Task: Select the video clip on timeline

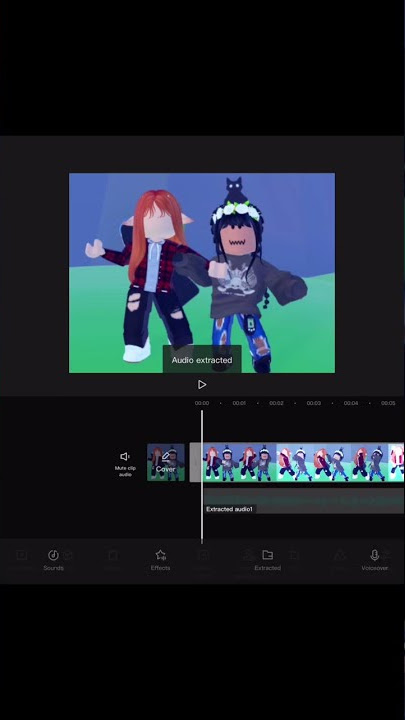Action: pos(304,462)
